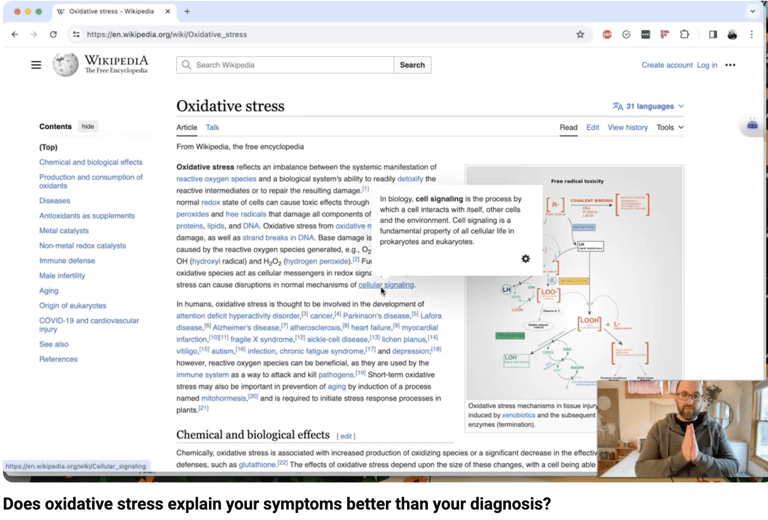Open the red ad blocker extension icon
The width and height of the screenshot is (768, 520).
[x=607, y=34]
